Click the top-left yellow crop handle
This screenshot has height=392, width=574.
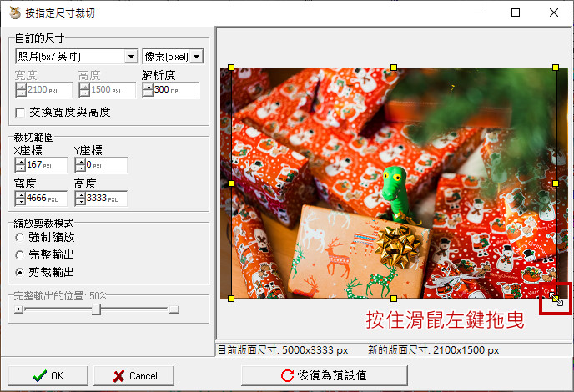tap(231, 68)
